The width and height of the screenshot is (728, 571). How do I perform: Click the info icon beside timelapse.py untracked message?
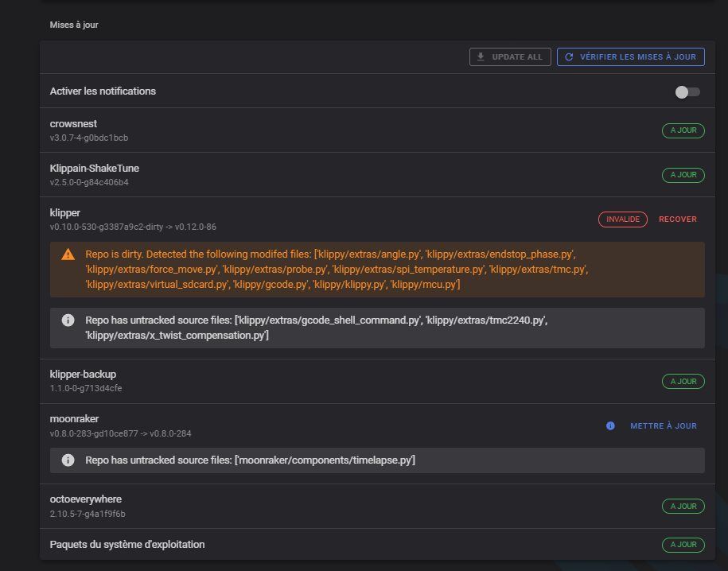tap(68, 460)
